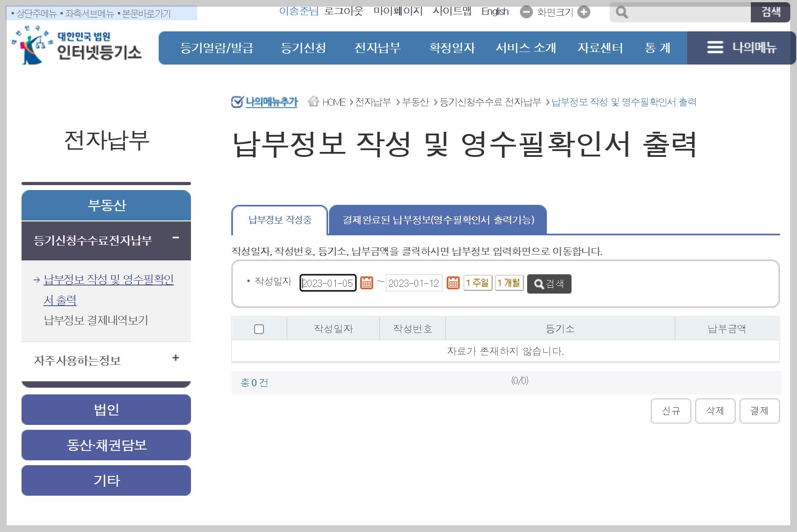Open calendar picker for start date
Viewport: 797px width, 532px height.
coord(367,283)
